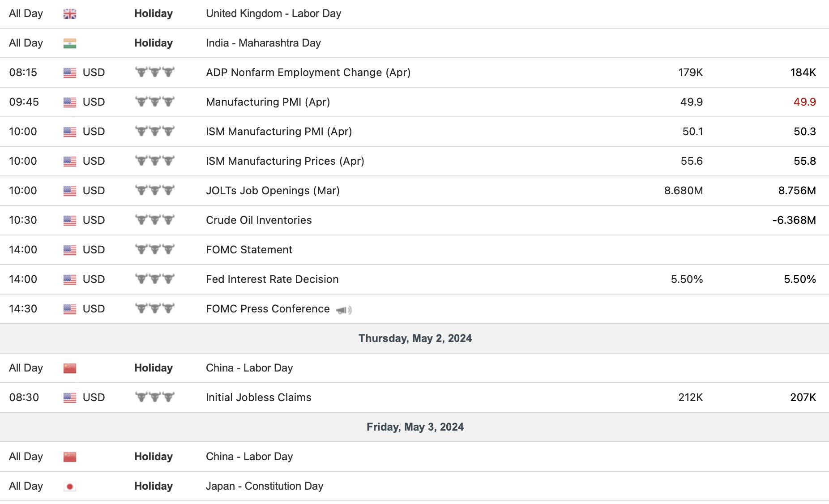Click the 212K forecast for Initial Jobless Claims

(x=690, y=397)
